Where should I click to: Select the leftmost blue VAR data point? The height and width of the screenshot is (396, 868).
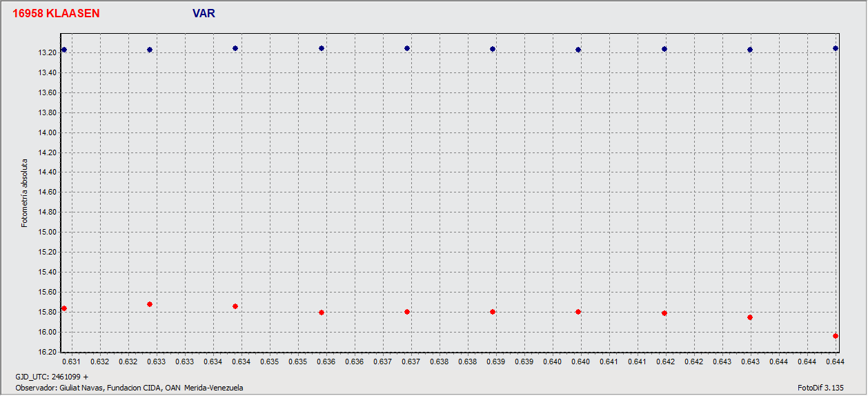coord(64,50)
